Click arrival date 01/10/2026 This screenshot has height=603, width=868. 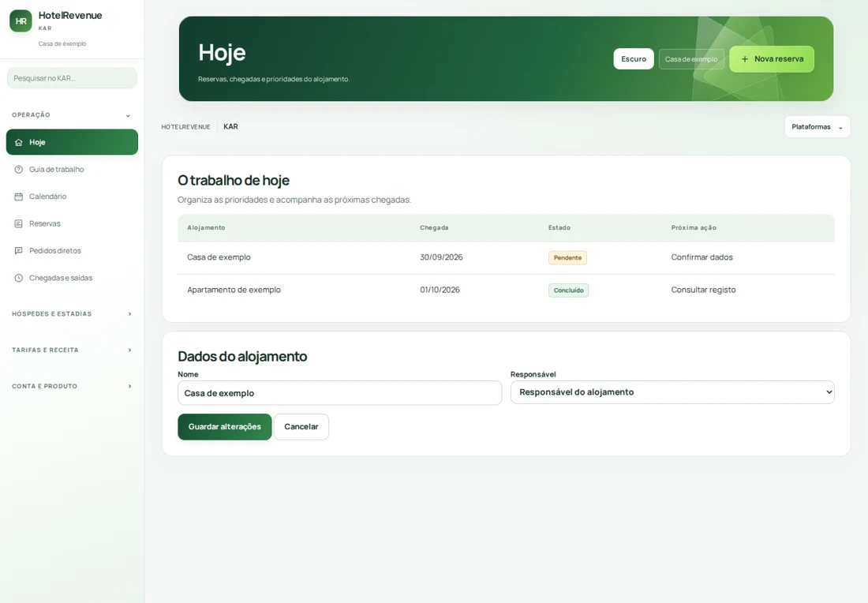(440, 290)
